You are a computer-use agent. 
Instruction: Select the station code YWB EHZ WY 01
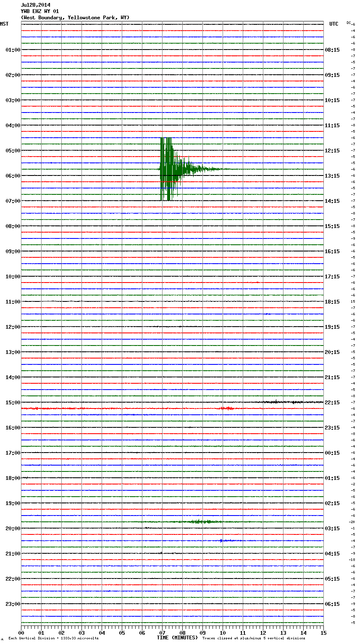coord(40,11)
